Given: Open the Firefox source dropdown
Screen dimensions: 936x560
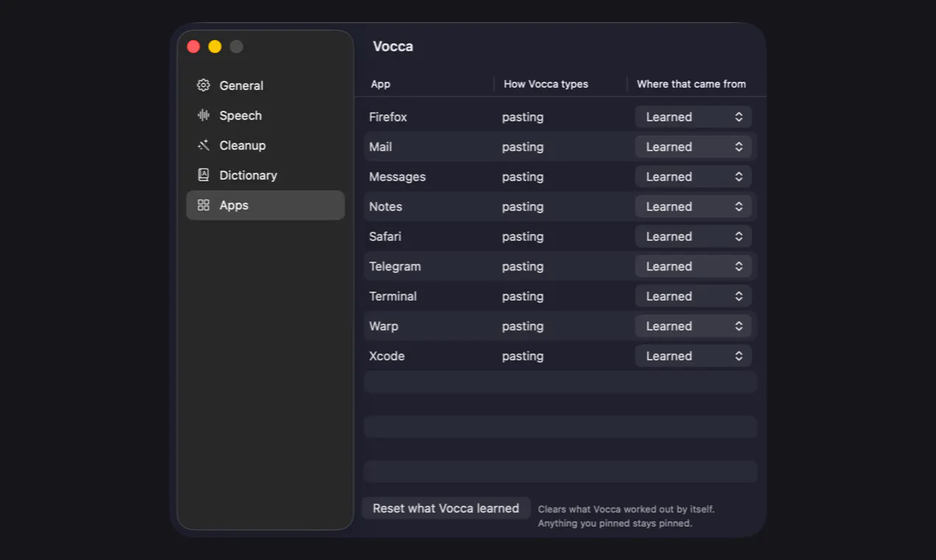Looking at the screenshot, I should click(x=694, y=117).
